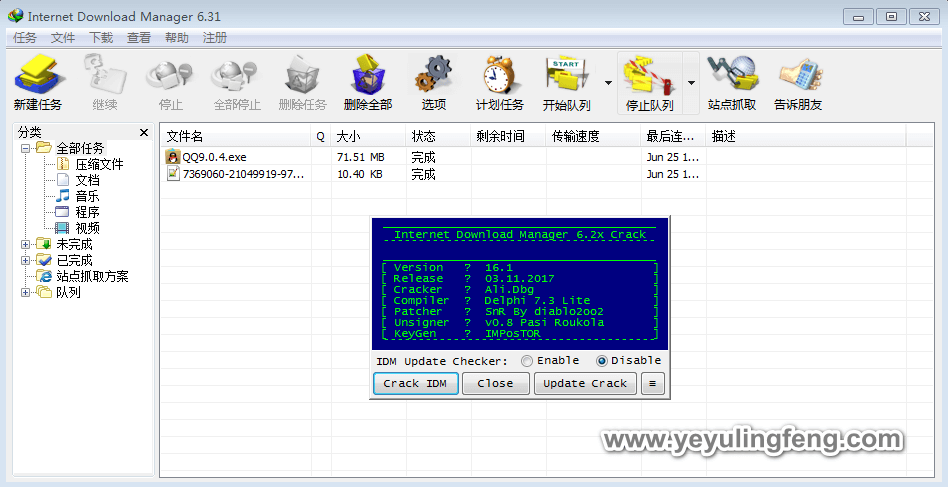
Task: Open Options (选项) gear icon
Action: pyautogui.click(x=433, y=75)
